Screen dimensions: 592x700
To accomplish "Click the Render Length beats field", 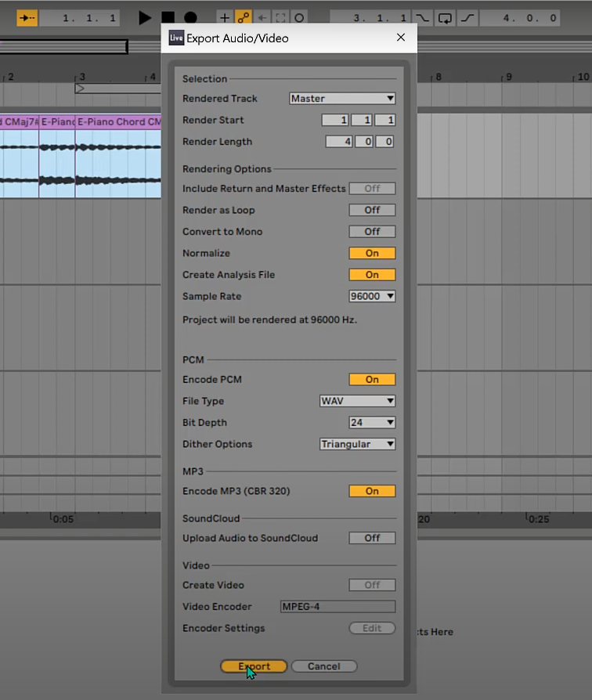I will 364,142.
